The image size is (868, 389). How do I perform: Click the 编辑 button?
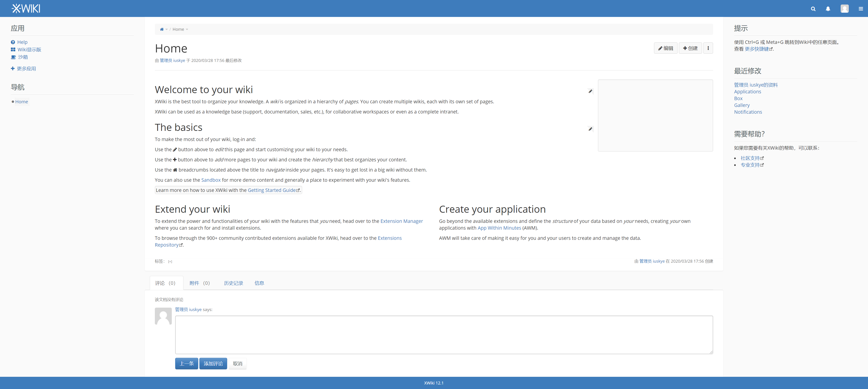[x=665, y=48]
